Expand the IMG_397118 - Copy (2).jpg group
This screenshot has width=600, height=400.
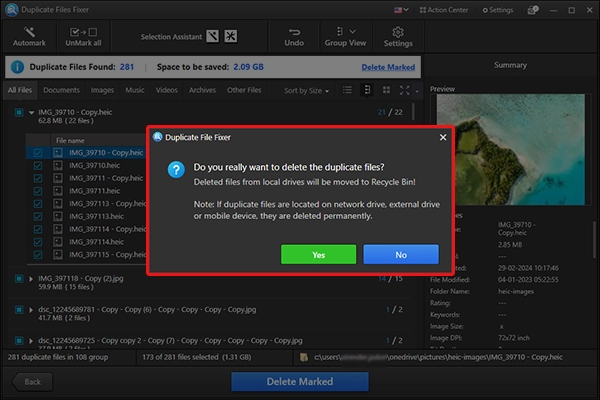(31, 279)
